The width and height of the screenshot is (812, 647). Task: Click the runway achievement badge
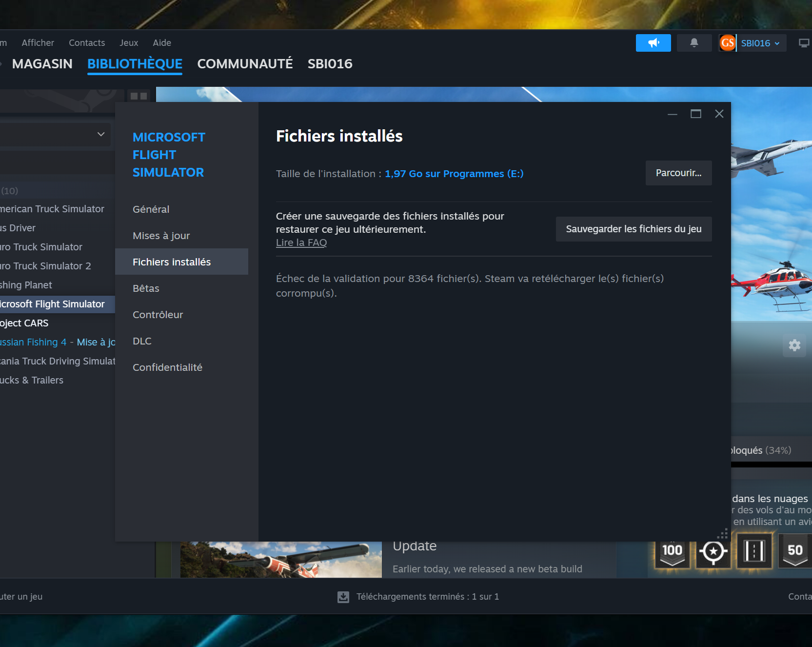coord(754,552)
